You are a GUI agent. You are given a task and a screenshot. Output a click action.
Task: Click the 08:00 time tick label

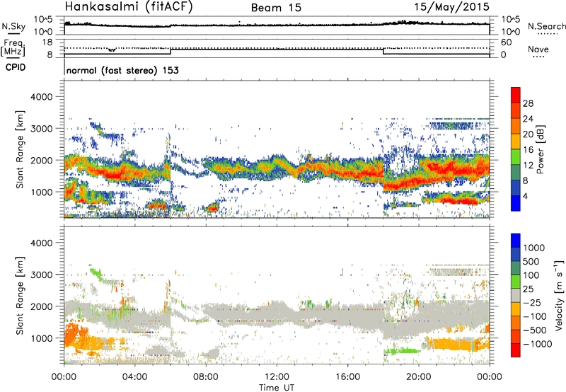(x=205, y=377)
